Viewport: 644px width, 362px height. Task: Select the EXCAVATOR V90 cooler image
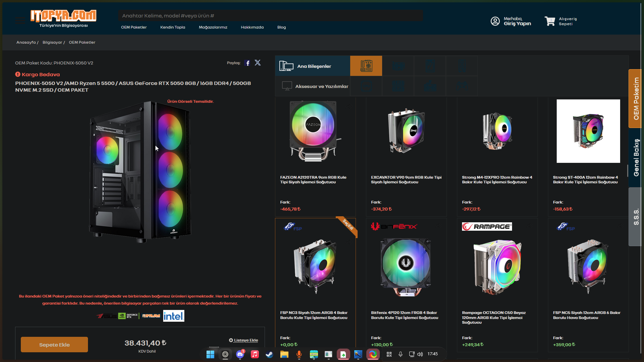click(406, 131)
